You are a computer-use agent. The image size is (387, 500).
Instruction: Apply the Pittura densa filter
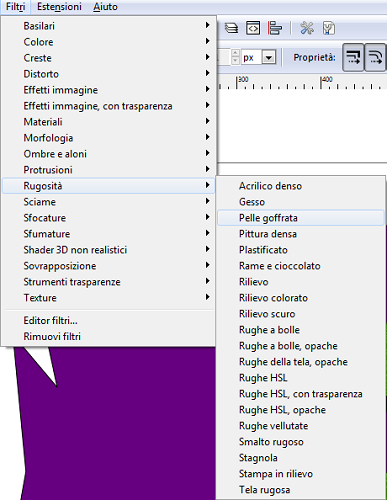[301, 234]
